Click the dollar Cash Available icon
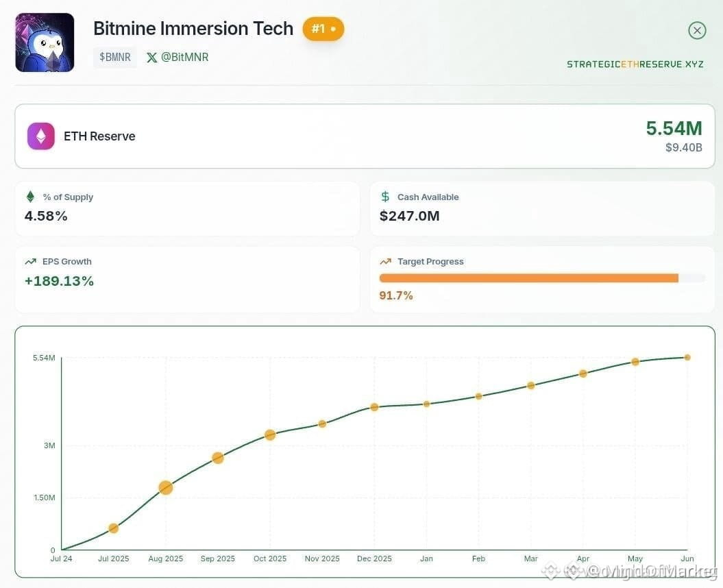Screen dimensions: 723x588 (385, 197)
